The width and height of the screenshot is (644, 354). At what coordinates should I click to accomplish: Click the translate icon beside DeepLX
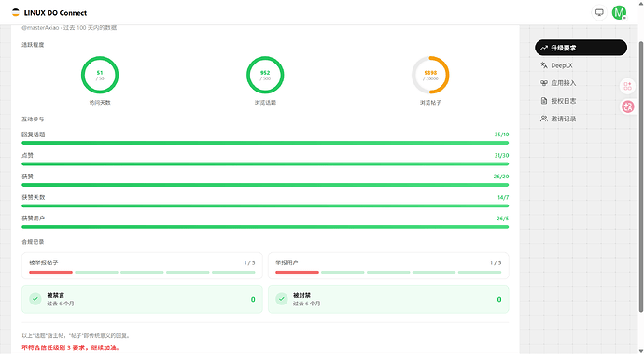tap(544, 65)
